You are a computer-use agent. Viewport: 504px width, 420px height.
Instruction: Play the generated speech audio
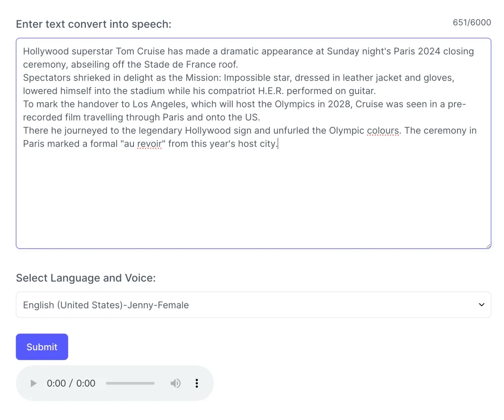coord(34,383)
